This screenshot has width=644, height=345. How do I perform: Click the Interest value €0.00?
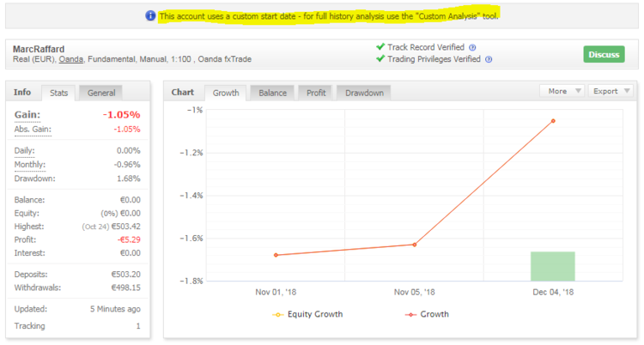tap(131, 253)
